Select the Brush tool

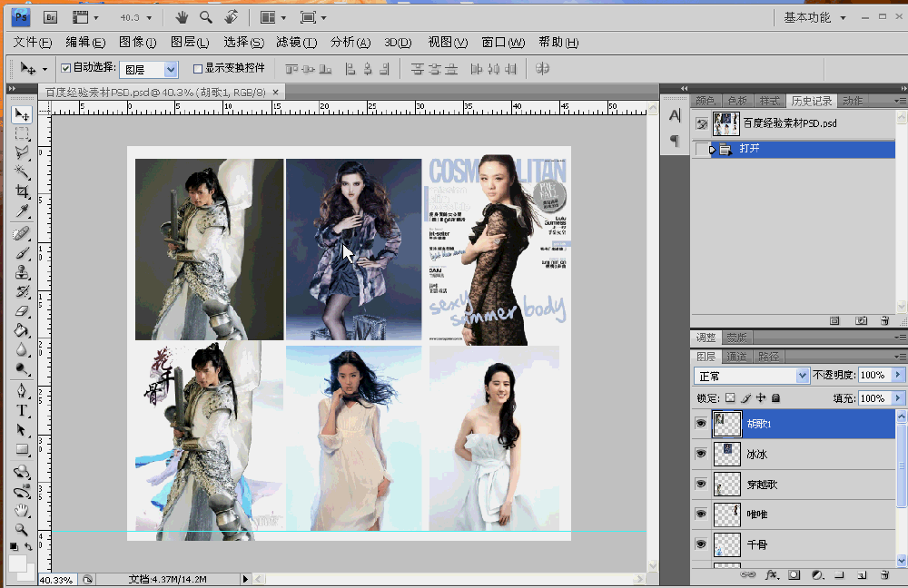tap(22, 253)
